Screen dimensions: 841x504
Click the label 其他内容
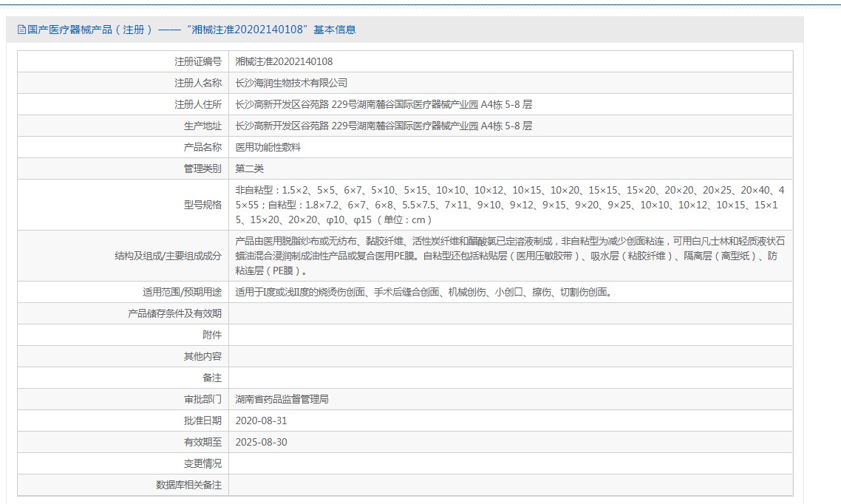point(202,356)
